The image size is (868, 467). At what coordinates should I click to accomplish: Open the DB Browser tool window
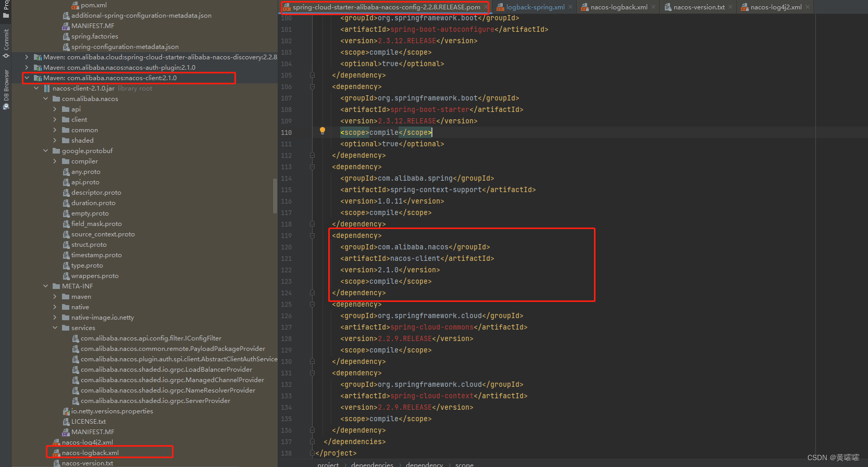pos(6,89)
